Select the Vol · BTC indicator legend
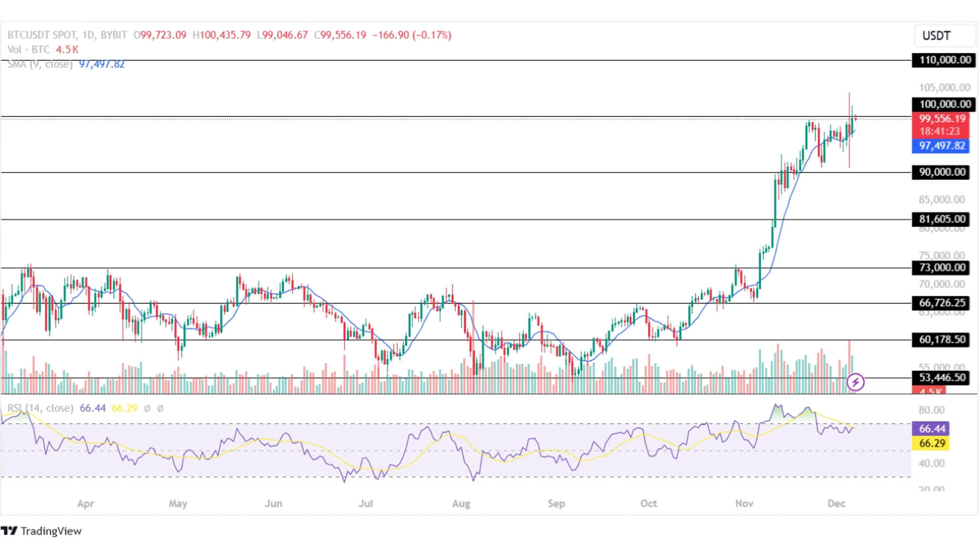This screenshot has width=980, height=560. coord(28,49)
